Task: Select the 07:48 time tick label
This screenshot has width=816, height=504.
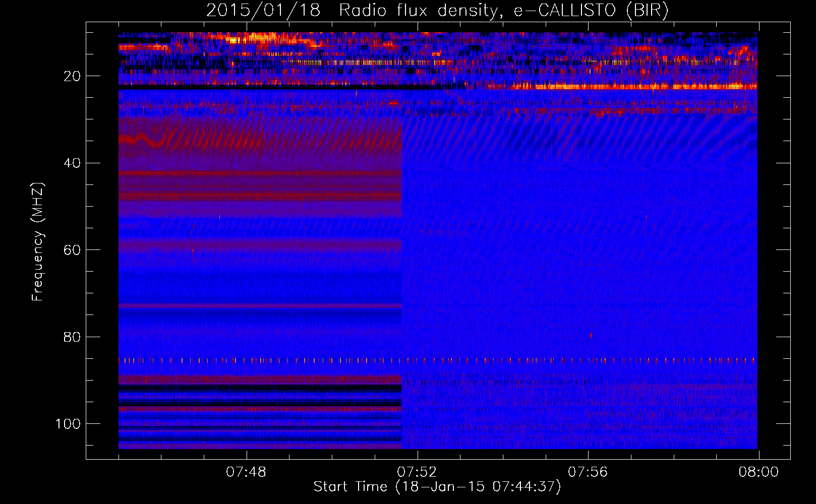Action: (x=246, y=472)
